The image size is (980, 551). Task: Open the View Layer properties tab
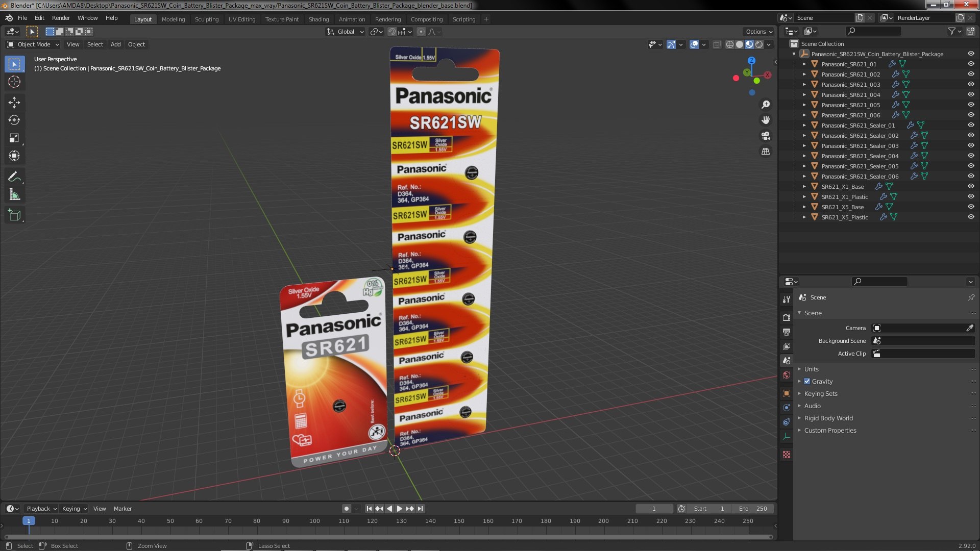click(787, 346)
